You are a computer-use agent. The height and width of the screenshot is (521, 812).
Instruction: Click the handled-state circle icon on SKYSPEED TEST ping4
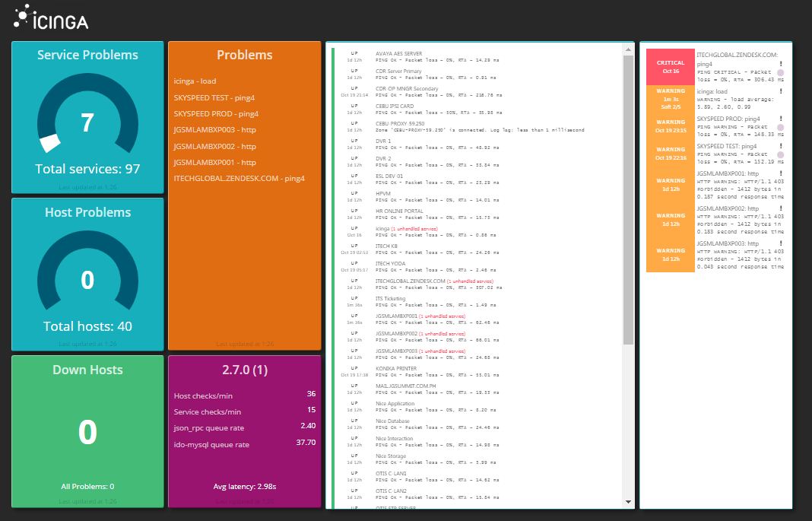(781, 154)
